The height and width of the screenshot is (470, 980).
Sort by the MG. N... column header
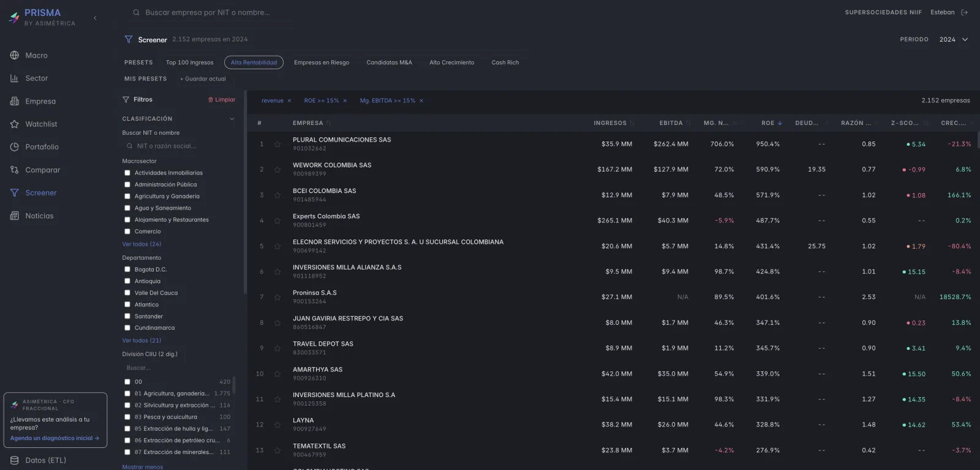tap(720, 123)
